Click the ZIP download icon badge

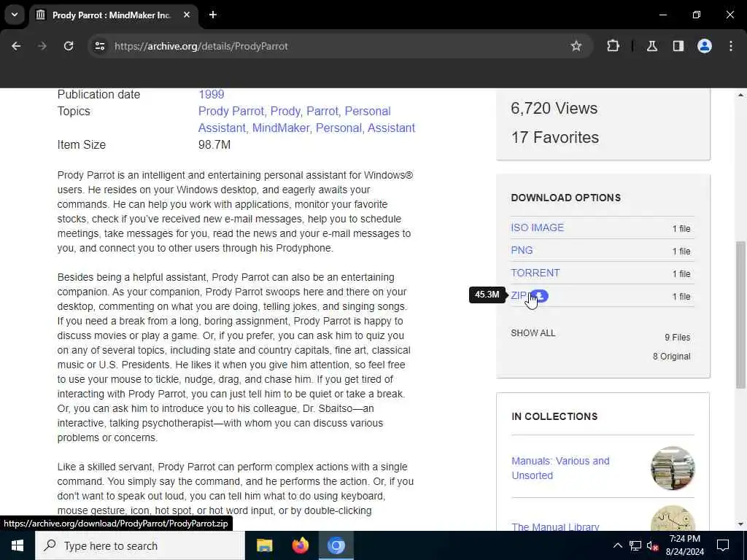(540, 296)
